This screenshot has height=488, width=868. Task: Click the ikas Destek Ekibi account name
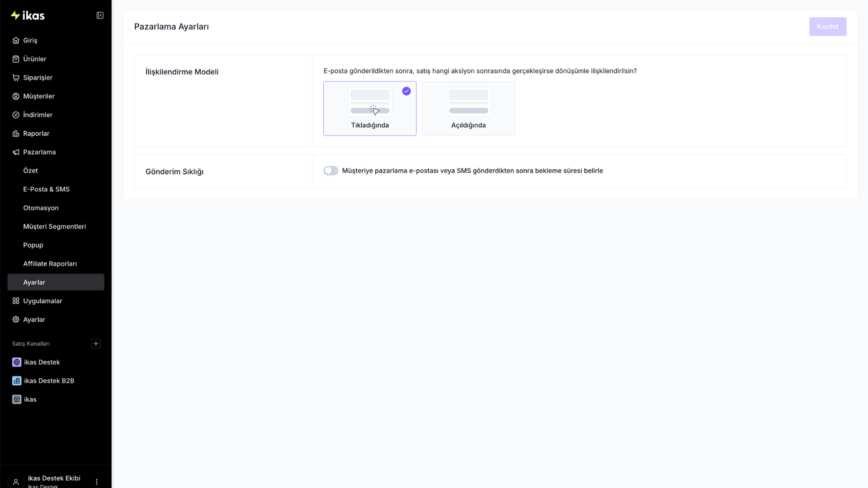point(54,478)
